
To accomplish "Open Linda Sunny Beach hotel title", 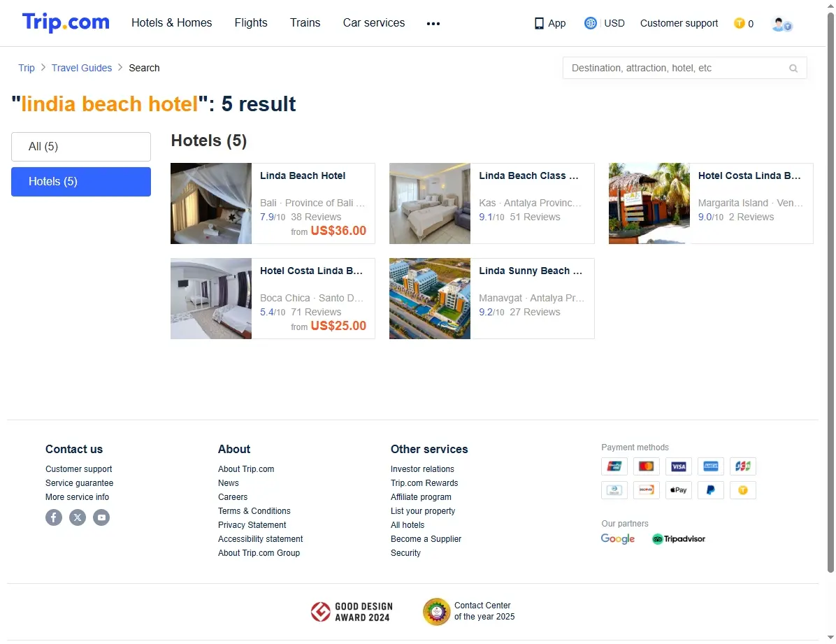I will point(530,271).
